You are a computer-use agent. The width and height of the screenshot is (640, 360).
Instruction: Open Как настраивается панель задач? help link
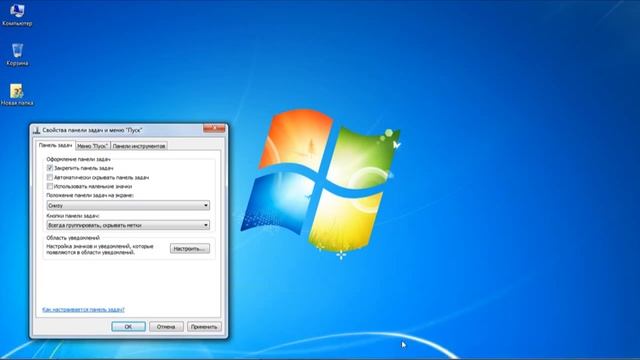point(83,309)
